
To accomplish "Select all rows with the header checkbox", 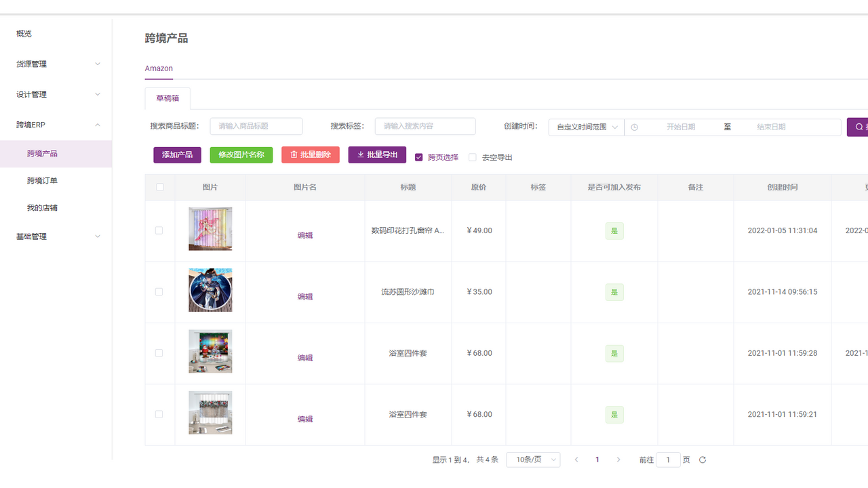I will tap(159, 187).
